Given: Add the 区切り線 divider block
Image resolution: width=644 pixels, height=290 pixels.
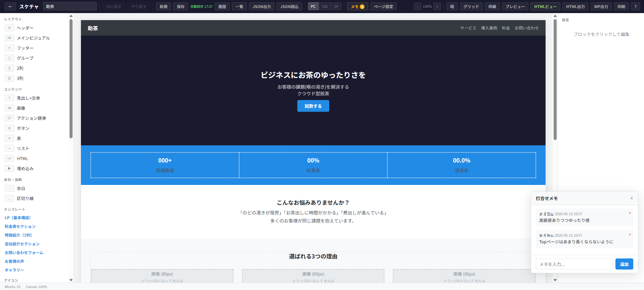Looking at the screenshot, I should [x=25, y=198].
